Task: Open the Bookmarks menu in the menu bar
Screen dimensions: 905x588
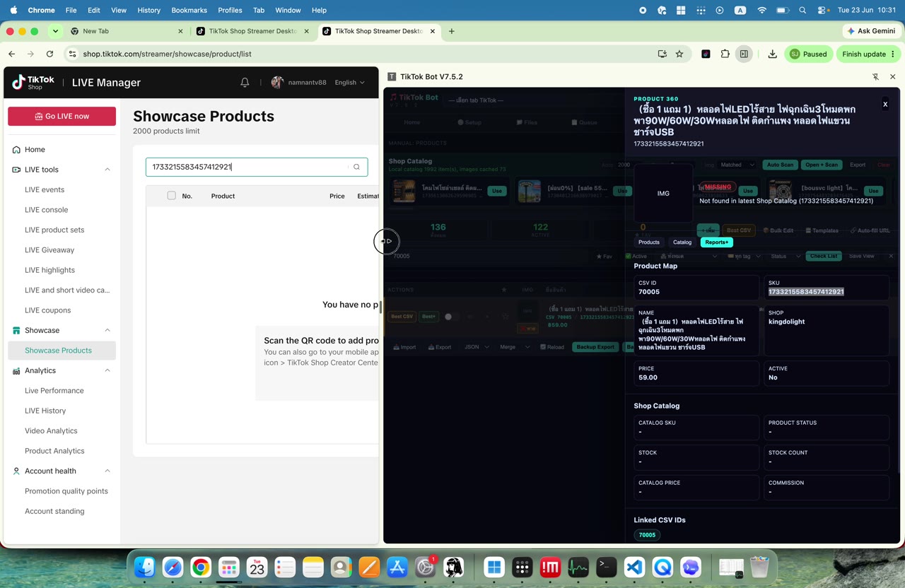Action: pos(189,10)
